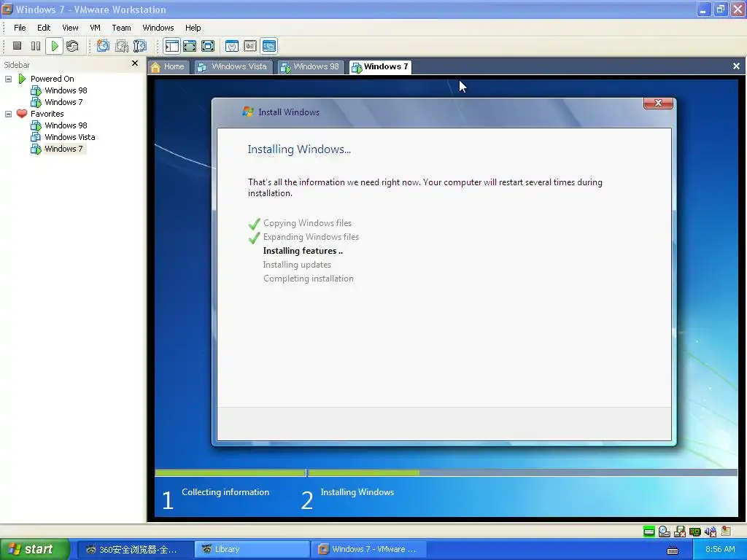Click the Expanding Windows files step
Viewport: 747px width, 560px height.
(x=311, y=237)
